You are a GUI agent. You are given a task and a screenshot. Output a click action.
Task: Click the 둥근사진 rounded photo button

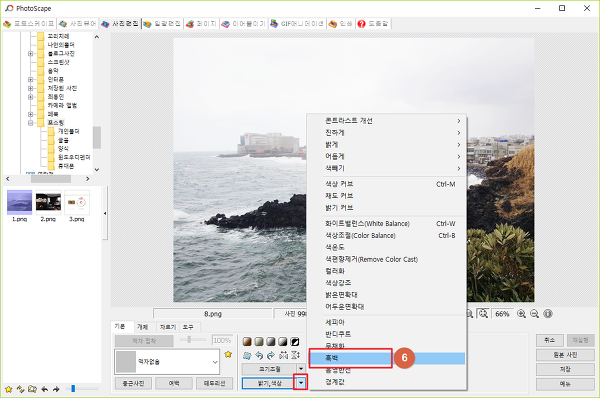click(x=133, y=383)
